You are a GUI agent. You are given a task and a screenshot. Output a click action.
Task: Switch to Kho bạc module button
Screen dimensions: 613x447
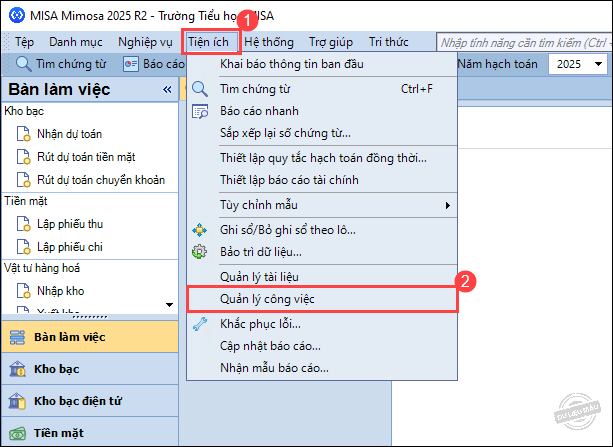pos(90,369)
